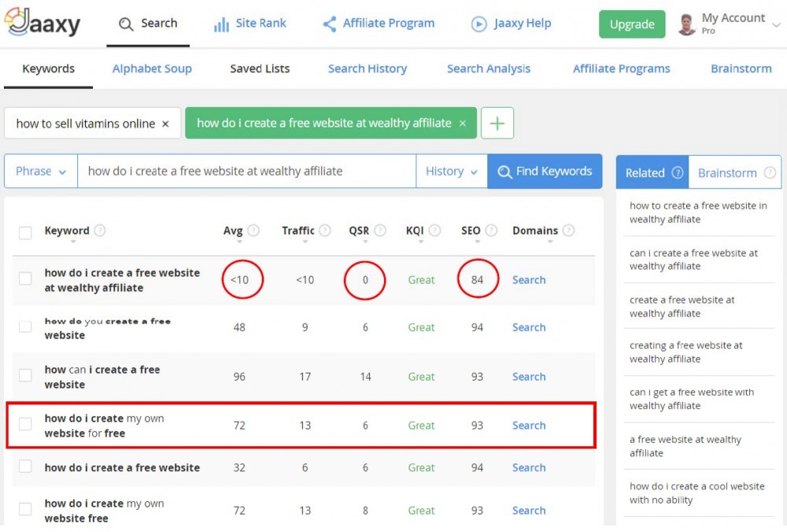The height and width of the screenshot is (532, 787).
Task: Click the magnifier icon beside Search
Action: point(125,24)
